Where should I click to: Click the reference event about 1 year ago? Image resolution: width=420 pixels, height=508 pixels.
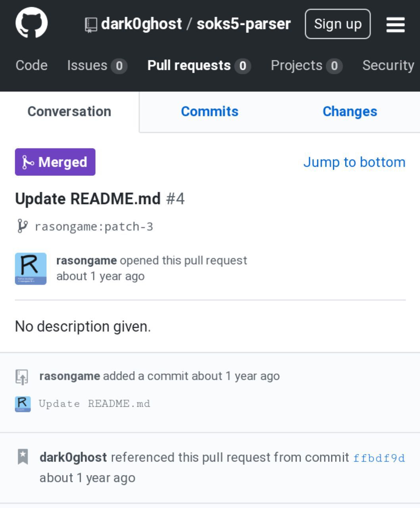tap(87, 478)
